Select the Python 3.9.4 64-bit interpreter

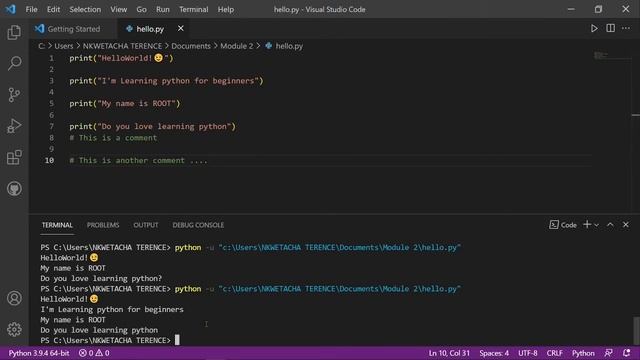click(39, 353)
